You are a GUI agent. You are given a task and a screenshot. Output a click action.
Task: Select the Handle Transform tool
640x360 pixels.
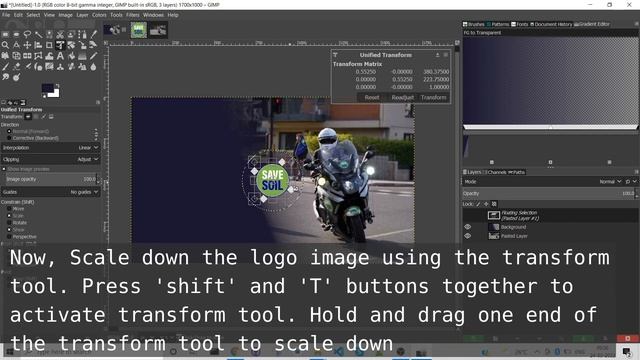[x=5, y=56]
